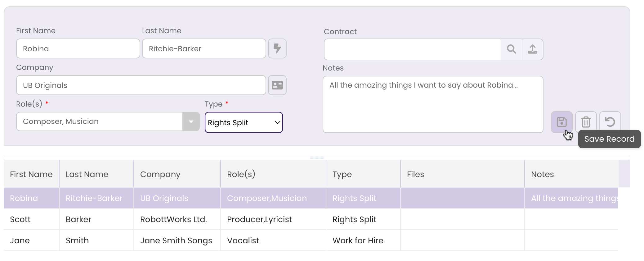The image size is (644, 261).
Task: Click the Producer,Lyricist roles cell
Action: tap(273, 219)
